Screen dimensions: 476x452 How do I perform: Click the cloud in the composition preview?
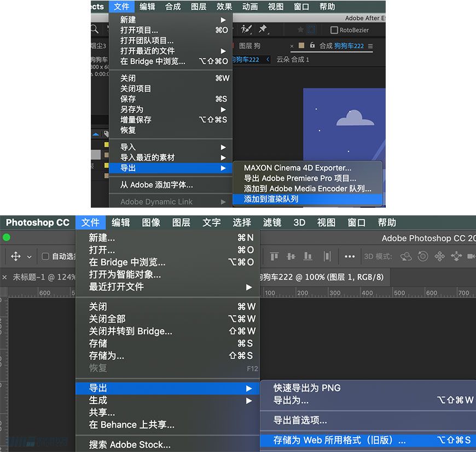coord(355,118)
